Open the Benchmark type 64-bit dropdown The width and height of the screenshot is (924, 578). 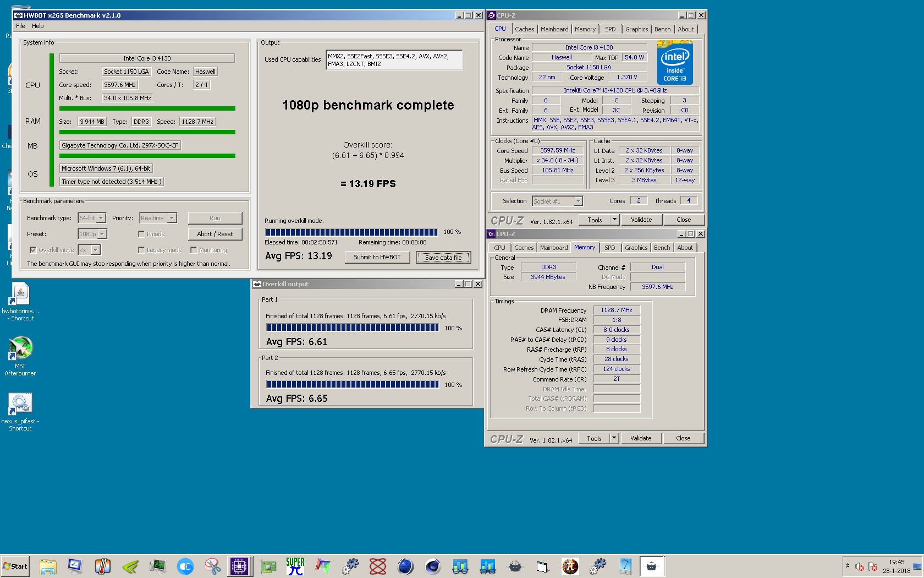(x=91, y=218)
